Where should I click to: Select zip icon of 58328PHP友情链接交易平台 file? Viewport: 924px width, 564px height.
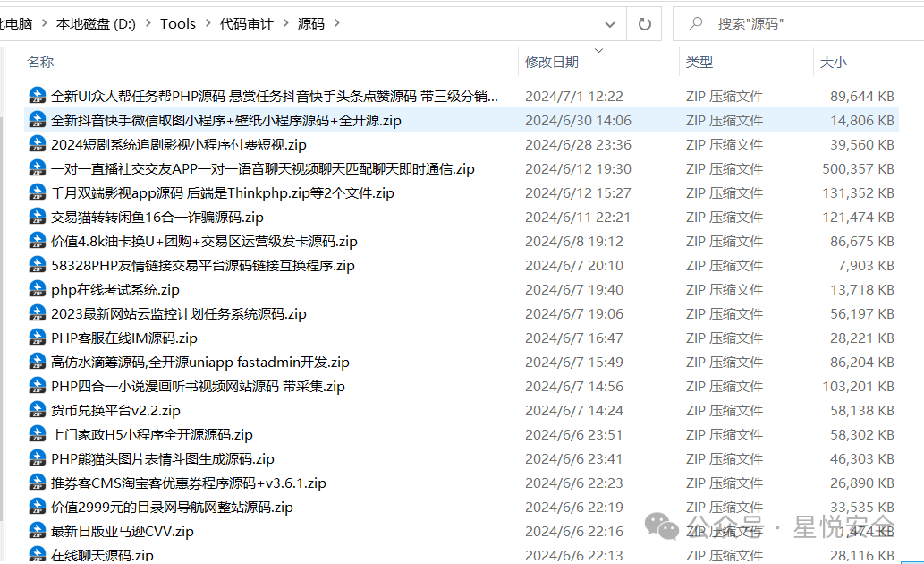pos(38,265)
